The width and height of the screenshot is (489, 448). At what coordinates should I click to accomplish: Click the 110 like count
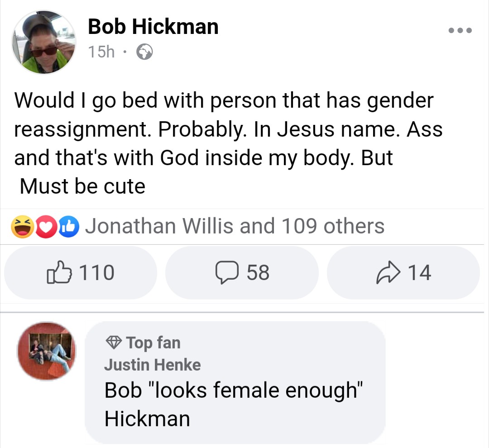pos(96,273)
